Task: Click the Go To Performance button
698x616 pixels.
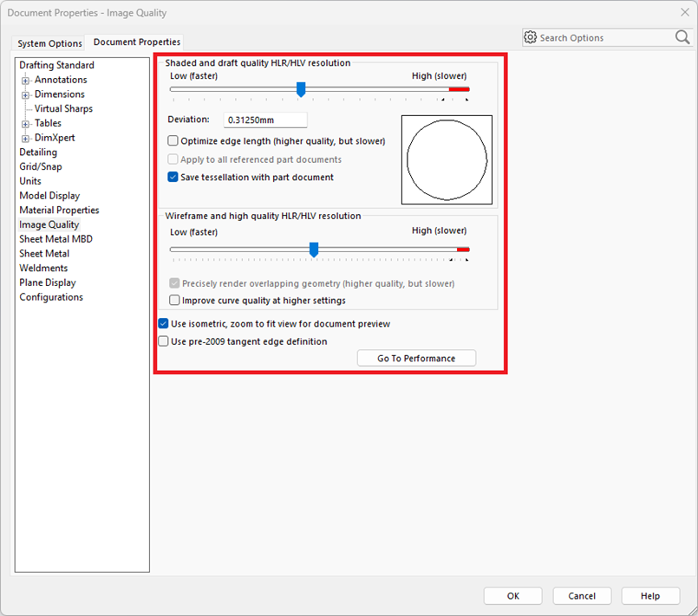Action: 416,358
